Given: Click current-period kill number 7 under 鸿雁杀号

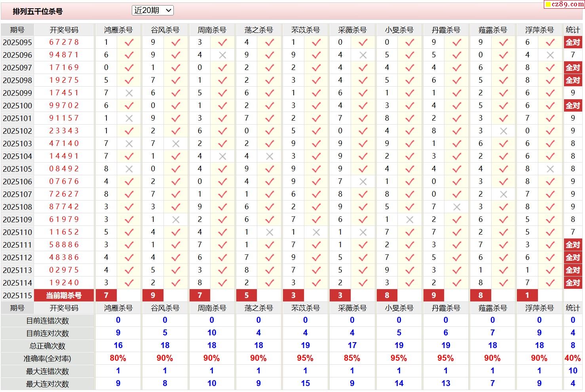Looking at the screenshot, I should [106, 295].
